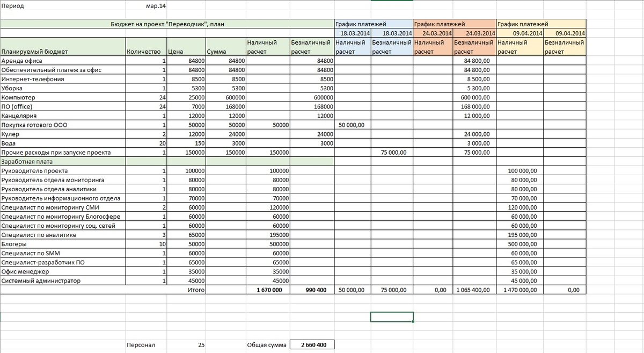
Task: Click the 'Компьютер' row label
Action: point(63,97)
